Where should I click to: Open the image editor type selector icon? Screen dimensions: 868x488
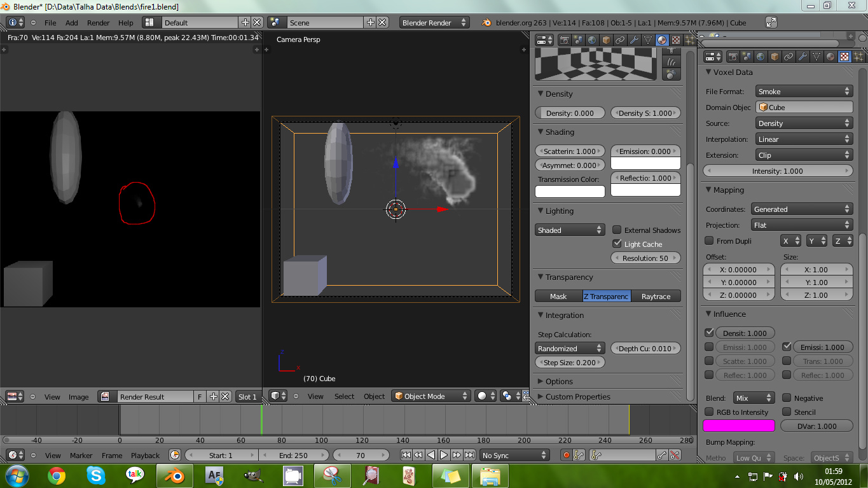click(15, 396)
